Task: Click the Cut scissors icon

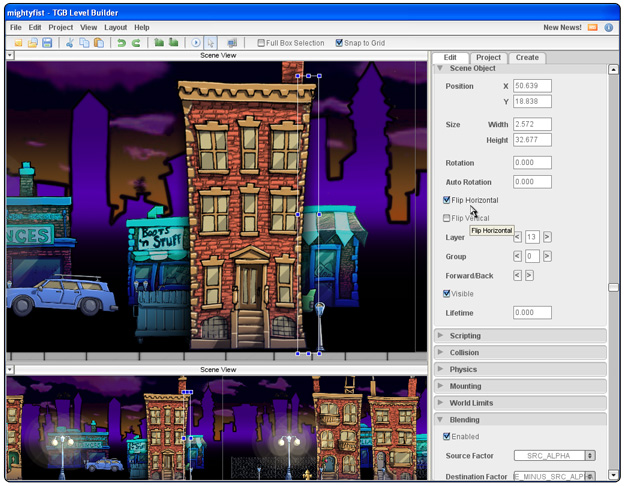Action: pyautogui.click(x=70, y=43)
